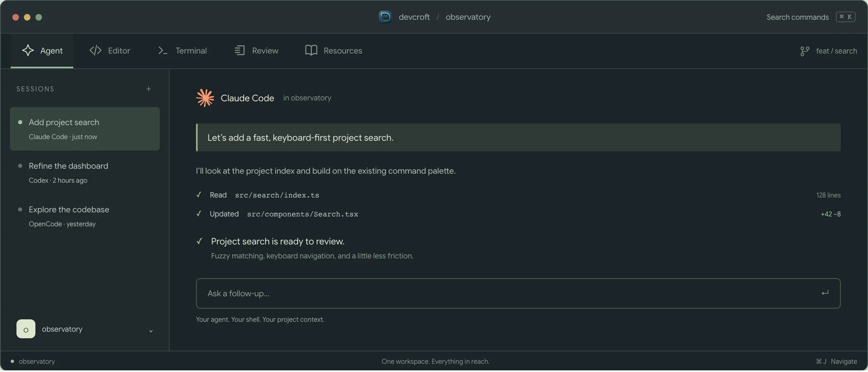The width and height of the screenshot is (868, 372).
Task: Click the src/components/Search.tsx file path
Action: [303, 214]
